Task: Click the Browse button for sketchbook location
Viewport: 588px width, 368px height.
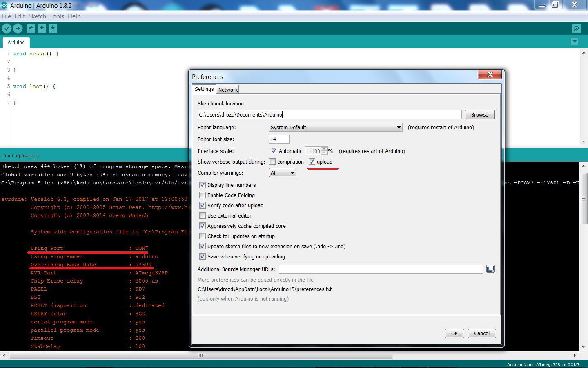Action: coord(480,114)
